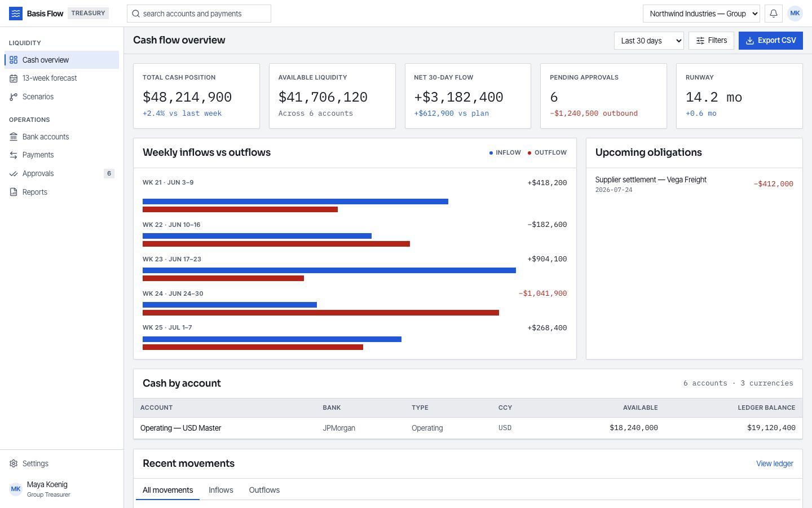Screen dimensions: 812x508
Task: Open Settings from the sidebar
Action: 61,463
